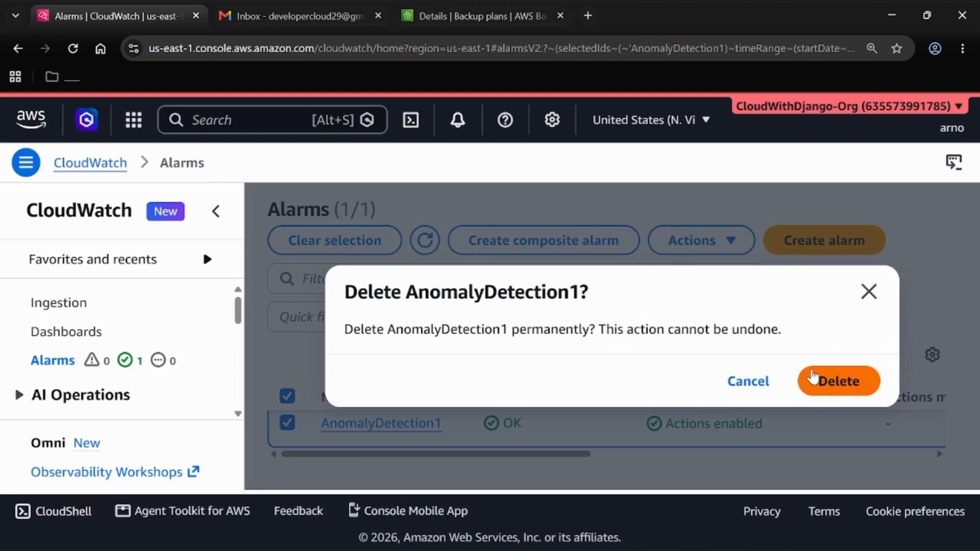Go to browser home page
The image size is (980, 551).
pos(101,48)
